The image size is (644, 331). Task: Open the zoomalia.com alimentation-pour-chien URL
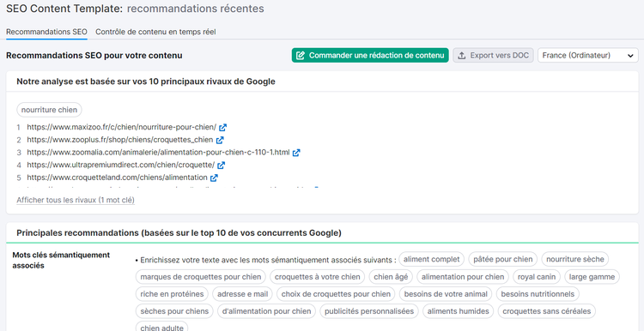(158, 153)
